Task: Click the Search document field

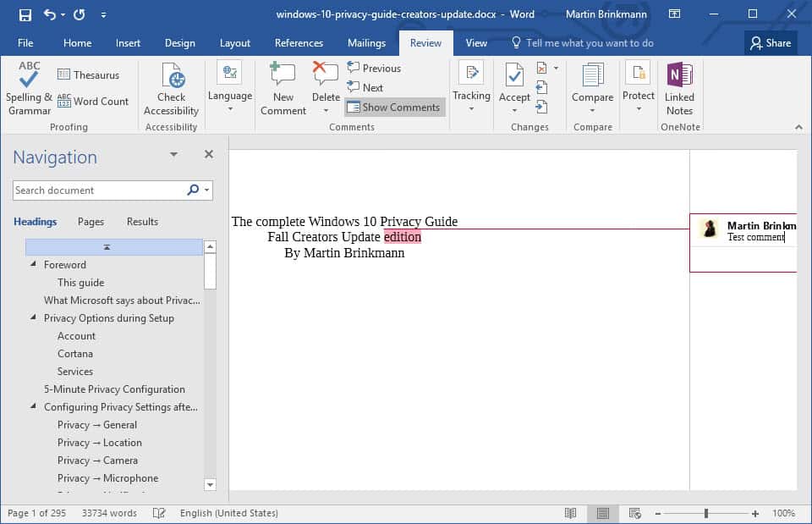Action: point(98,190)
